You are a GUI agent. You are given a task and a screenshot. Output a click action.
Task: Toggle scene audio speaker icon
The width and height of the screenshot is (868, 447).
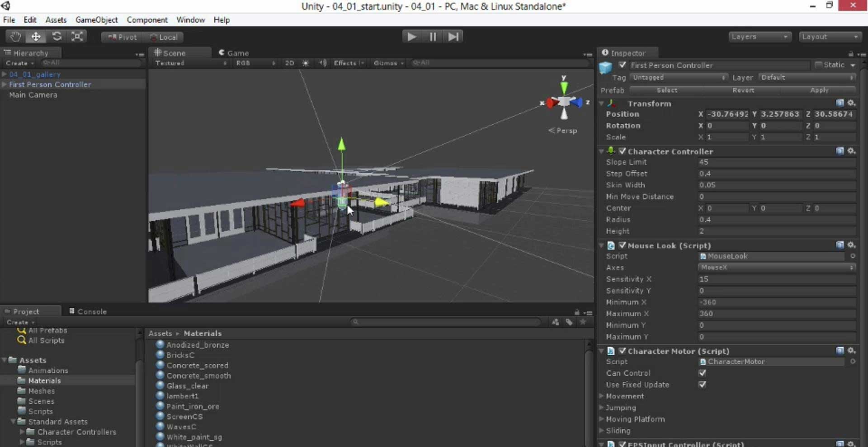pyautogui.click(x=322, y=63)
